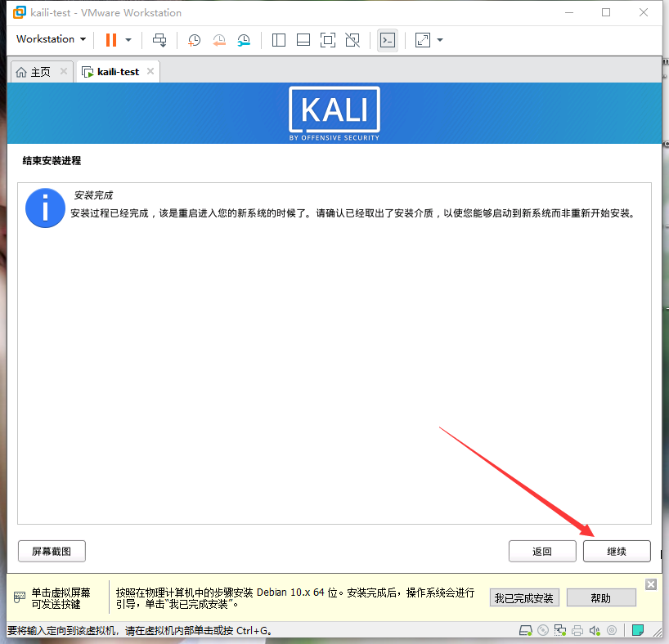Click the 屏幕截图 button

[52, 551]
